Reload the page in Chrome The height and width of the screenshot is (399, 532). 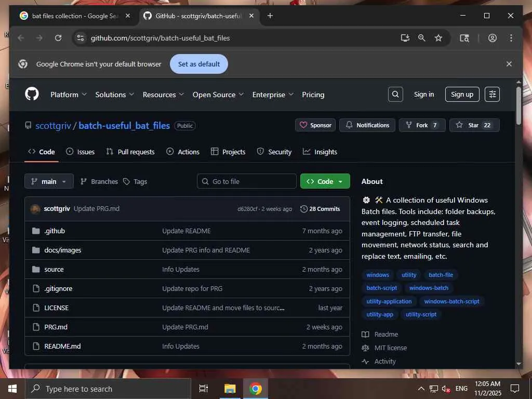58,38
